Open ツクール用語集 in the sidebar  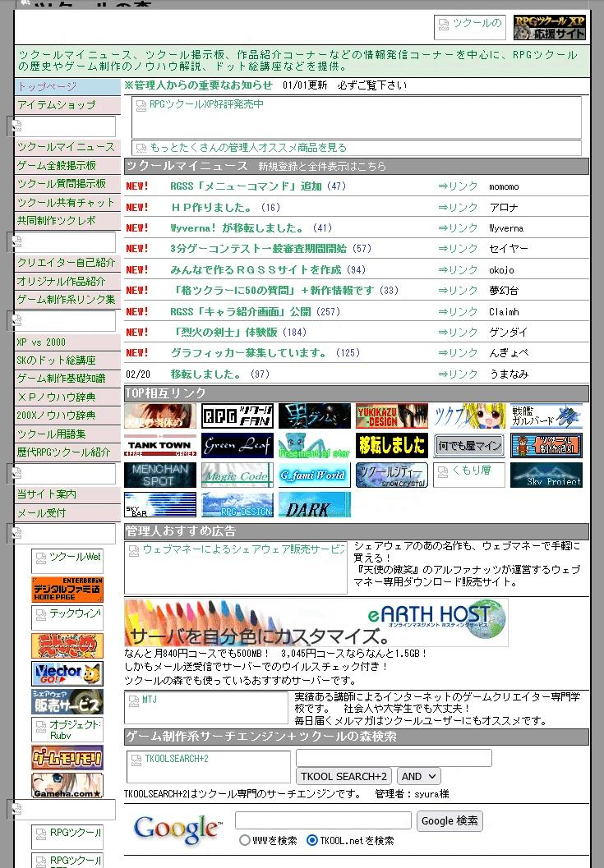pyautogui.click(x=51, y=434)
